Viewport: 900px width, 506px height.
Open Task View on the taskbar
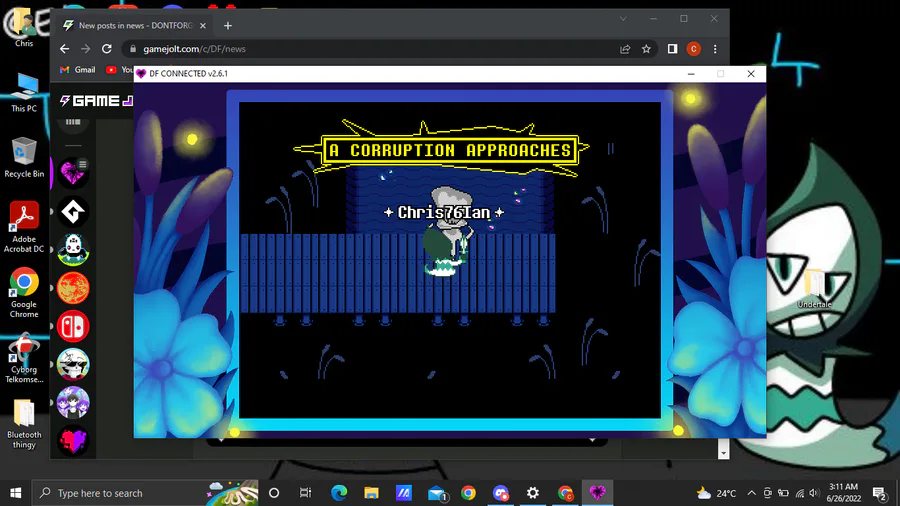[305, 493]
